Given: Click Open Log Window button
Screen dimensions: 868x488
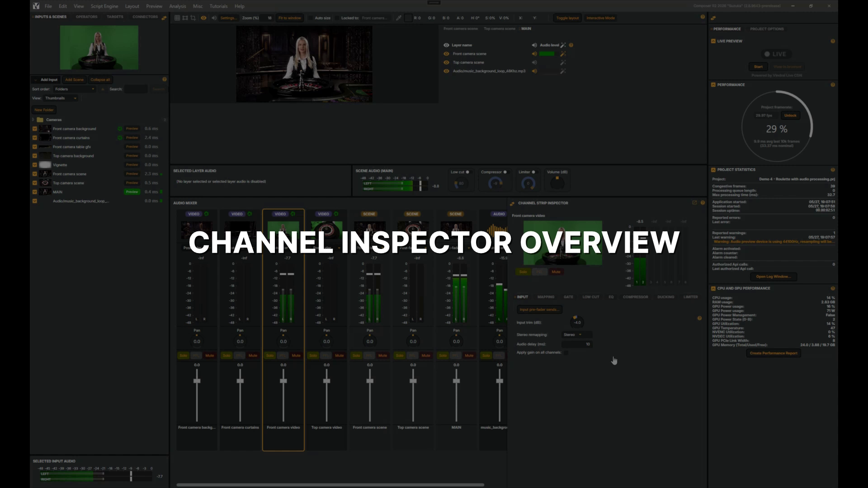Looking at the screenshot, I should click(x=774, y=277).
